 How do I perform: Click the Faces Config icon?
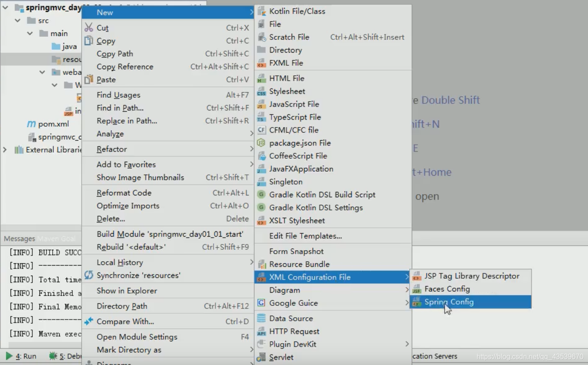coord(417,289)
